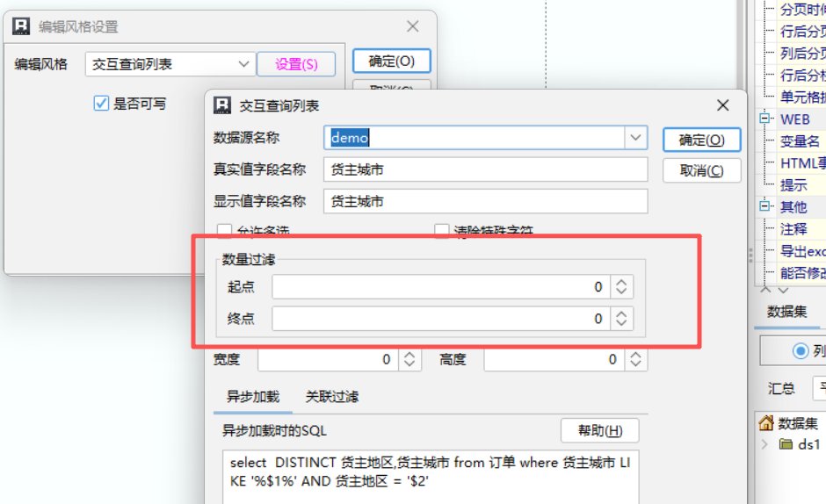Expand the ds1 dataset node

click(x=764, y=444)
